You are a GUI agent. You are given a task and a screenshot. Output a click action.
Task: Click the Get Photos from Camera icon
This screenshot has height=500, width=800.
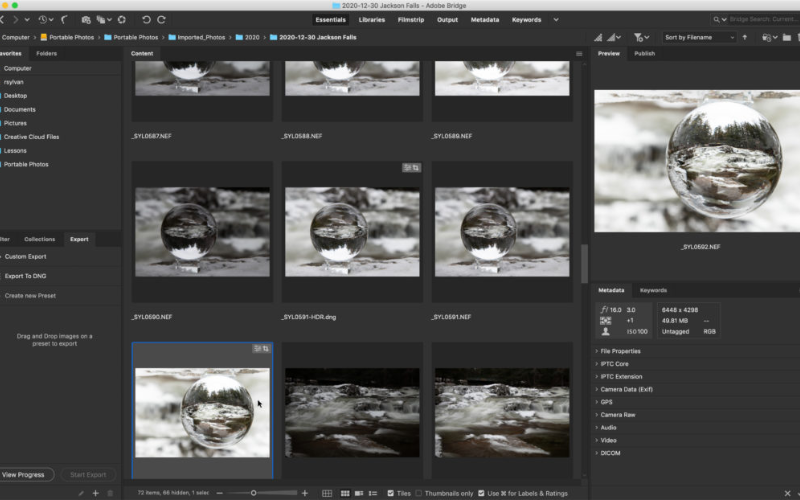click(x=86, y=19)
